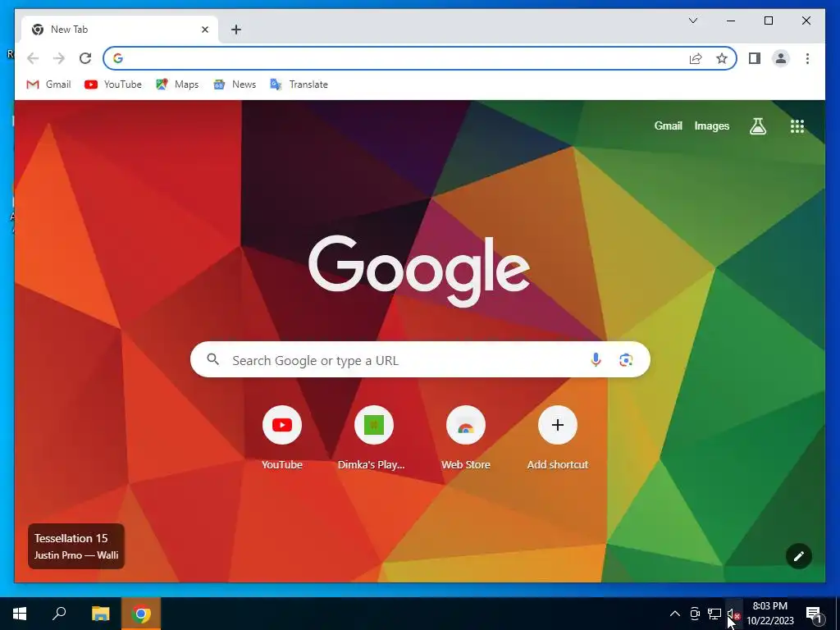Open File Explorer from the taskbar
Image resolution: width=840 pixels, height=630 pixels.
pyautogui.click(x=100, y=614)
